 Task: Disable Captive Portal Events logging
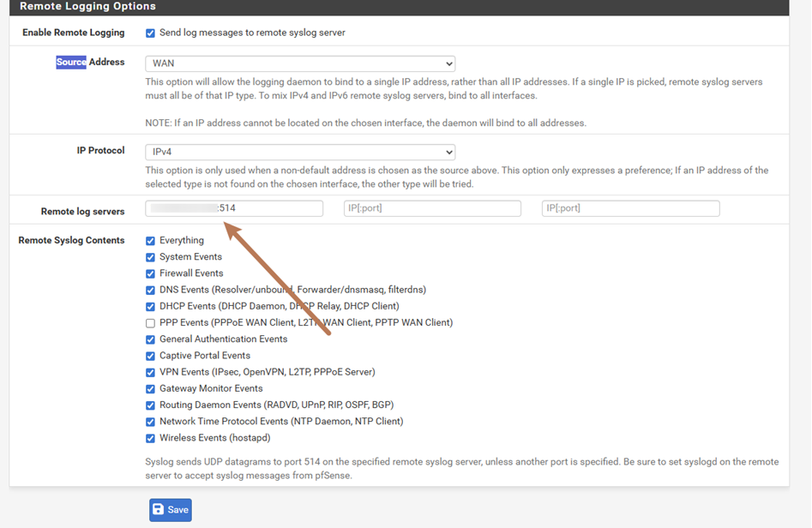(151, 355)
